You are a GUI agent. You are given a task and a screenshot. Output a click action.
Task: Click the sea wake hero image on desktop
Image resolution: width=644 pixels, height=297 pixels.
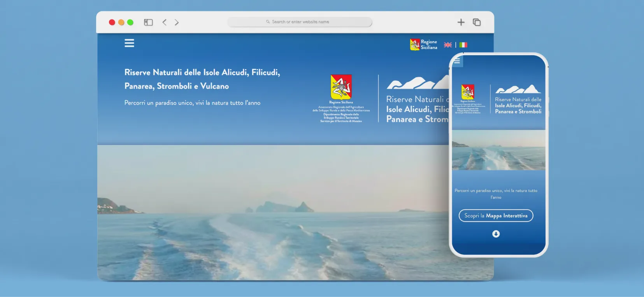click(273, 213)
